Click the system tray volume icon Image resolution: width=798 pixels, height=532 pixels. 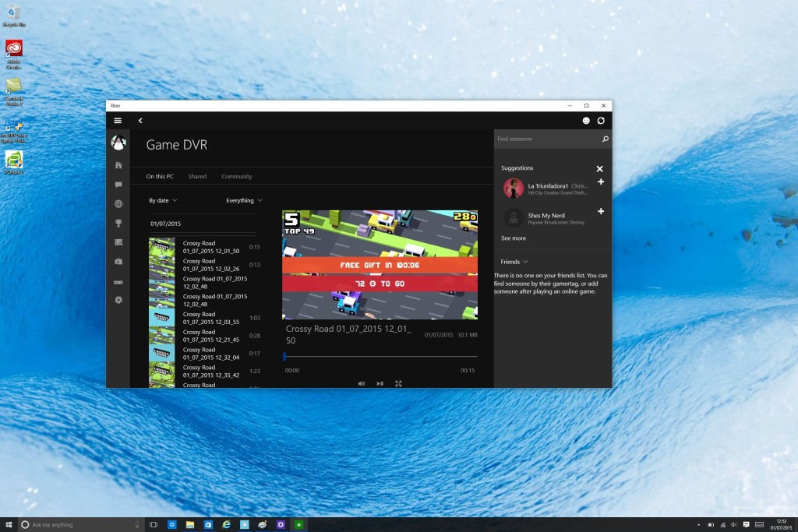pyautogui.click(x=734, y=524)
